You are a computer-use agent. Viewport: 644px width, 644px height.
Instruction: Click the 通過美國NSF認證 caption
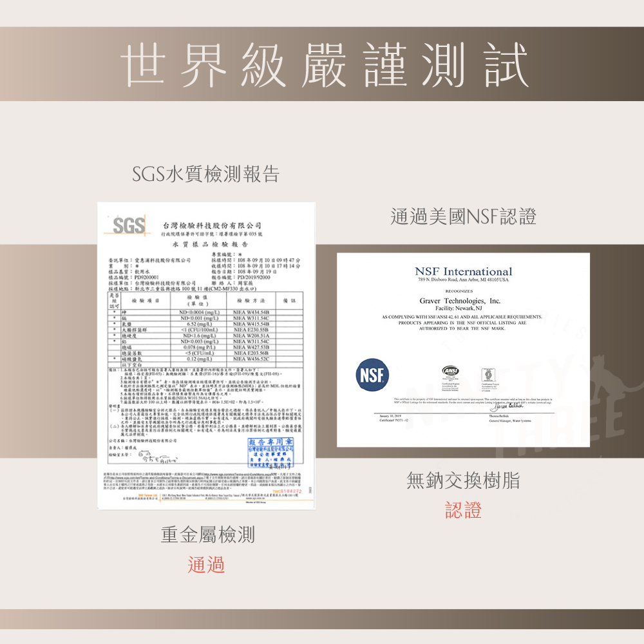[463, 217]
